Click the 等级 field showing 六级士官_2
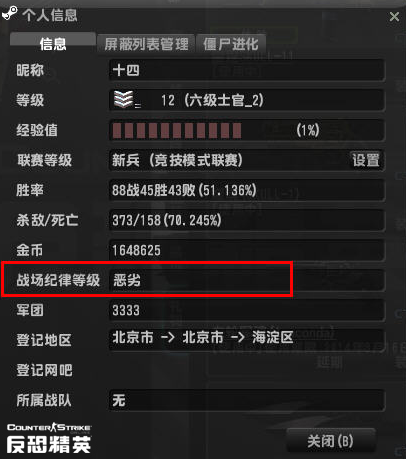Image resolution: width=406 pixels, height=459 pixels. point(247,100)
